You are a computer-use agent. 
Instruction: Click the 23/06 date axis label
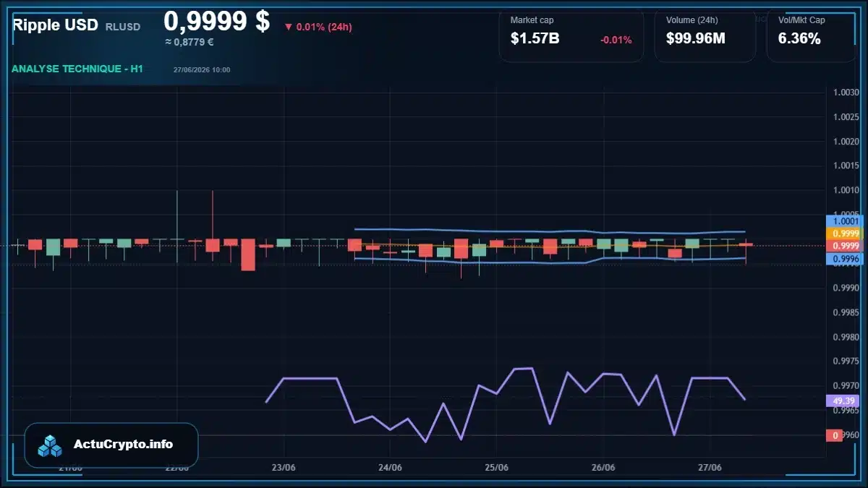pyautogui.click(x=284, y=467)
